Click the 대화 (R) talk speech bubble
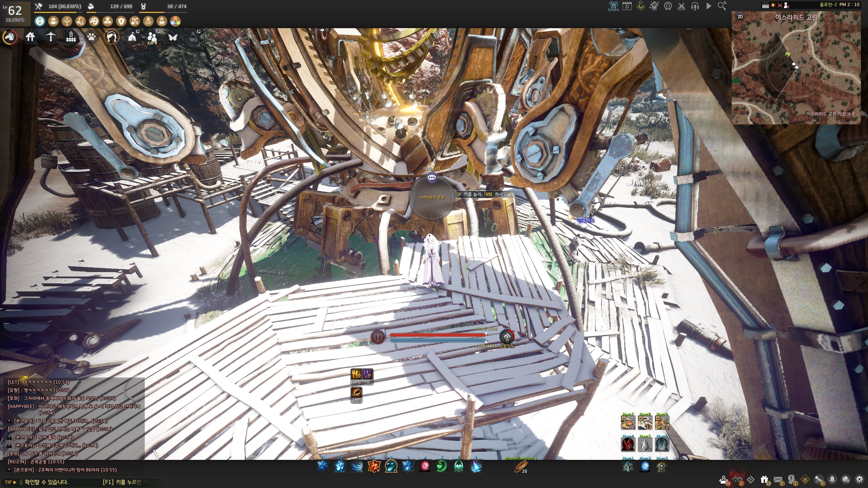 click(431, 177)
